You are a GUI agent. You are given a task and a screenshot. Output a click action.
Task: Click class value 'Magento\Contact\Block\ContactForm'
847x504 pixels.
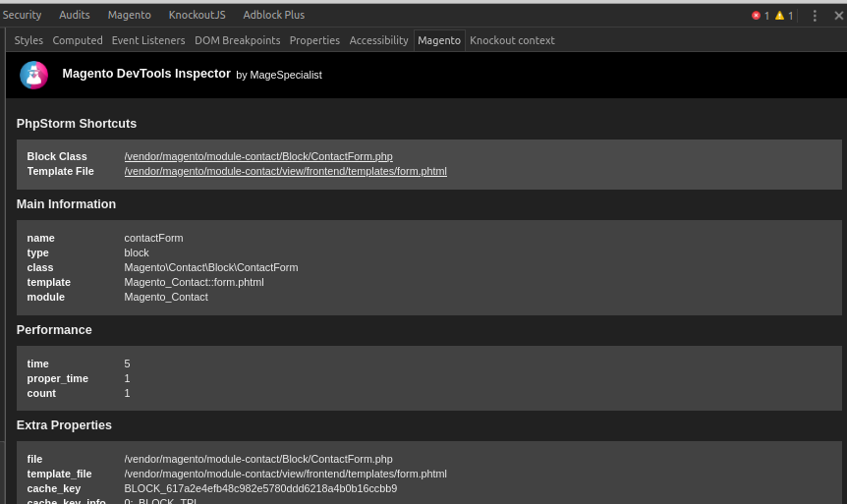pos(210,267)
